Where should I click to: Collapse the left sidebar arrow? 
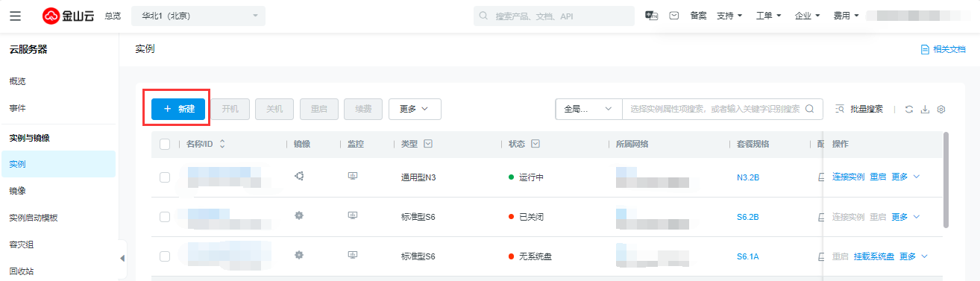pos(122,259)
